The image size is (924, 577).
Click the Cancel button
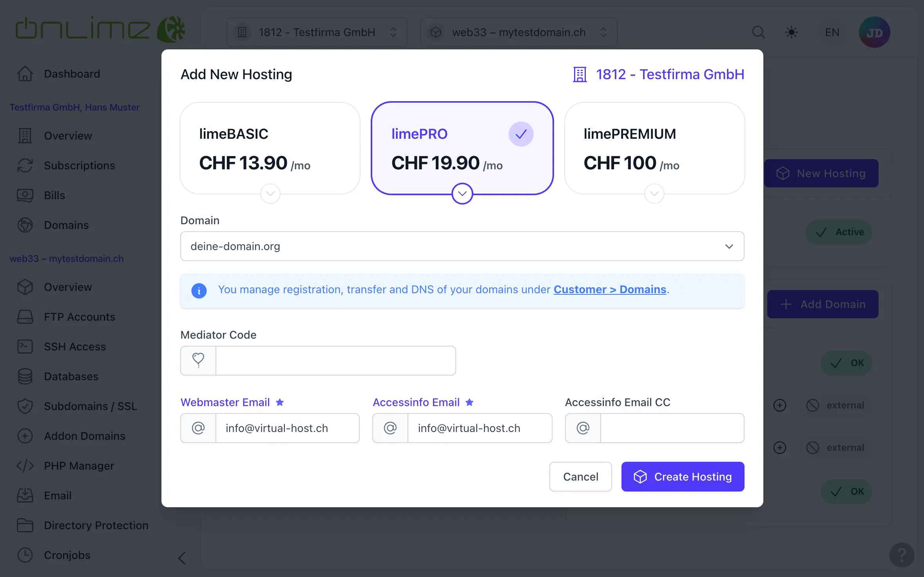(x=580, y=477)
